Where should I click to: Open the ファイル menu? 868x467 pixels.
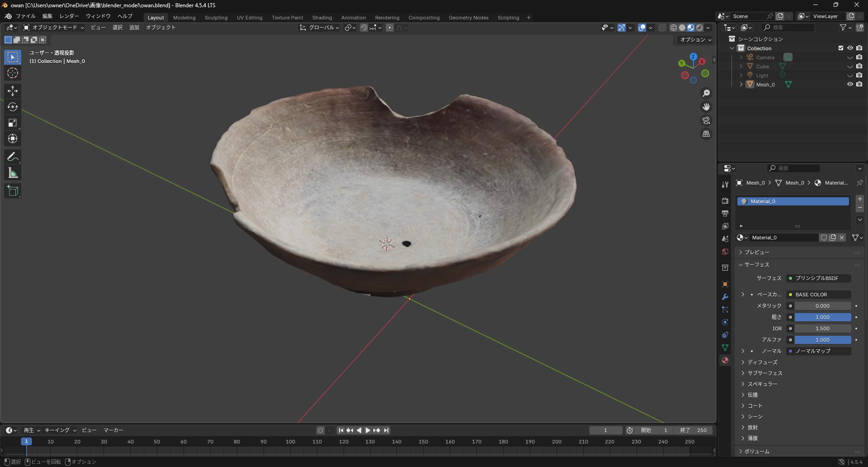[25, 16]
